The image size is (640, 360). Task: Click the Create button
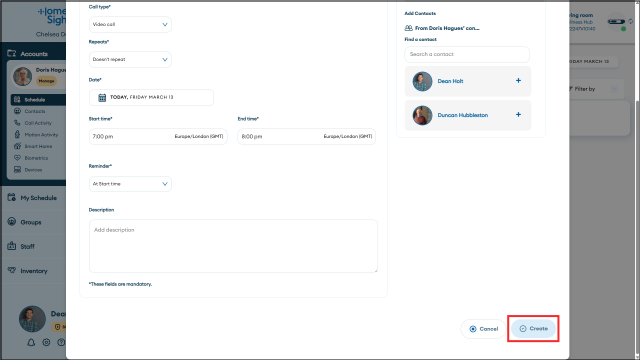tap(533, 329)
